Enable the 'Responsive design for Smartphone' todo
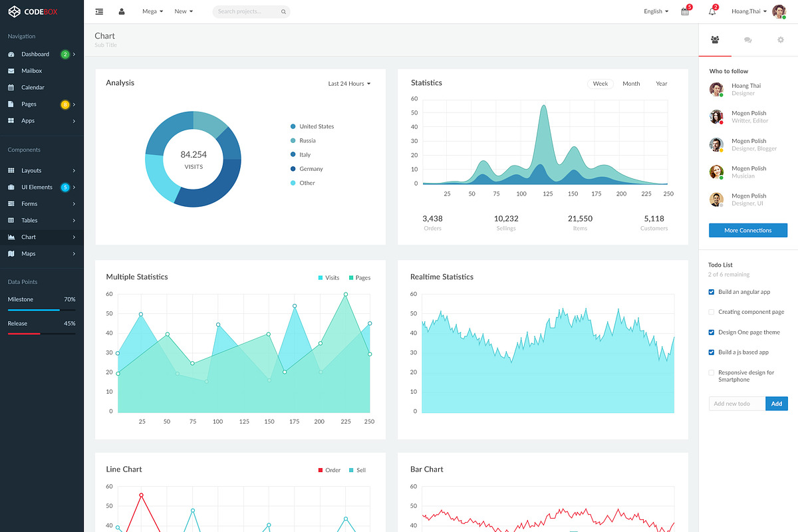798x532 pixels. pos(711,372)
